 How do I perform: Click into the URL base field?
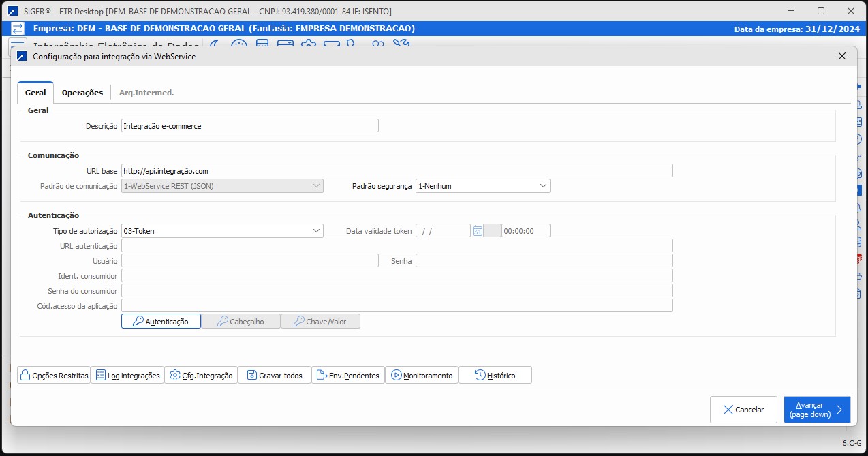397,171
